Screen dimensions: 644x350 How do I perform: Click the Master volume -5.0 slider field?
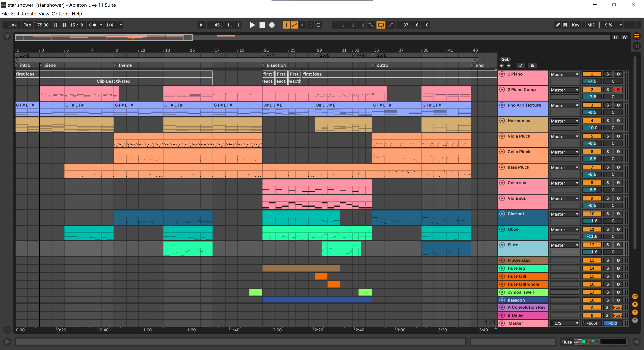[613, 323]
